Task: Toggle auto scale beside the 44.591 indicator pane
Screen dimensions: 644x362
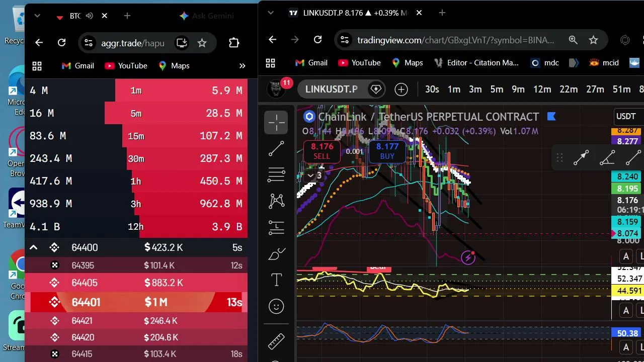Action: point(626,310)
